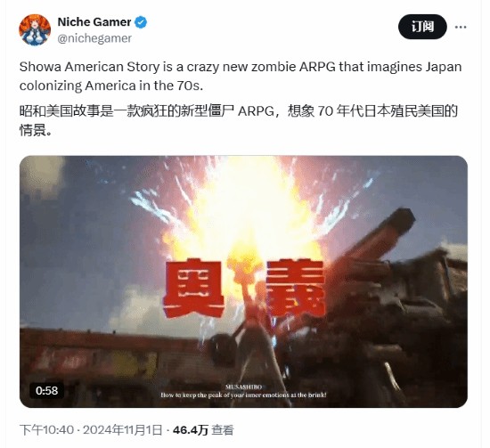Select the English tweet text about Showa American Story

coord(241,77)
